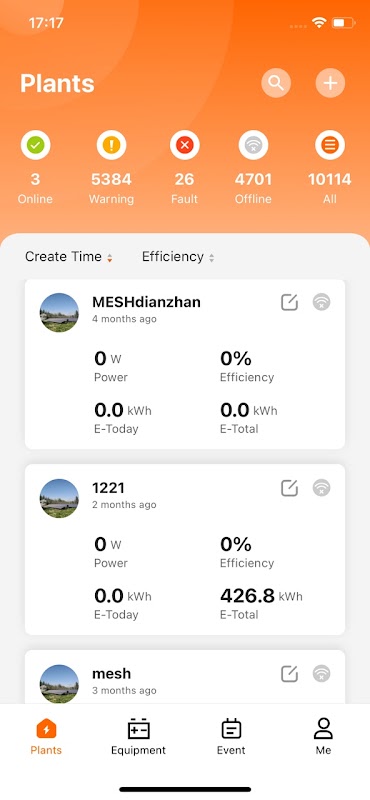
Task: Switch to the Equipment tab
Action: tap(138, 737)
